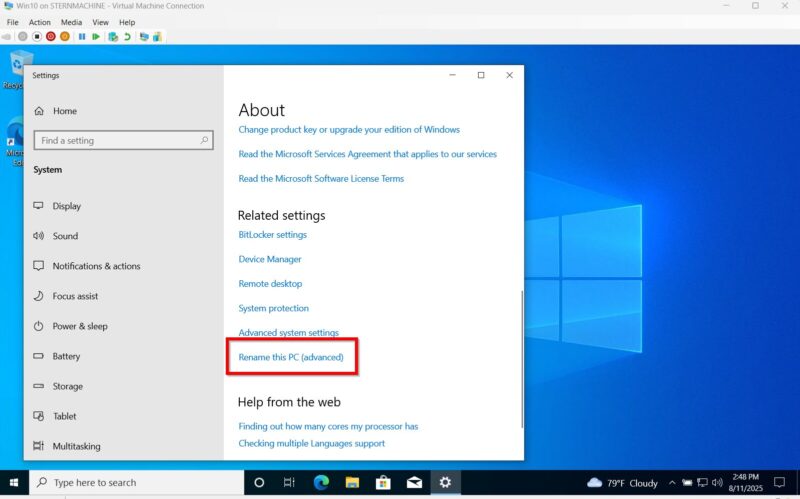Image resolution: width=800 pixels, height=499 pixels.
Task: Click the Settings gear on the taskbar
Action: [445, 482]
